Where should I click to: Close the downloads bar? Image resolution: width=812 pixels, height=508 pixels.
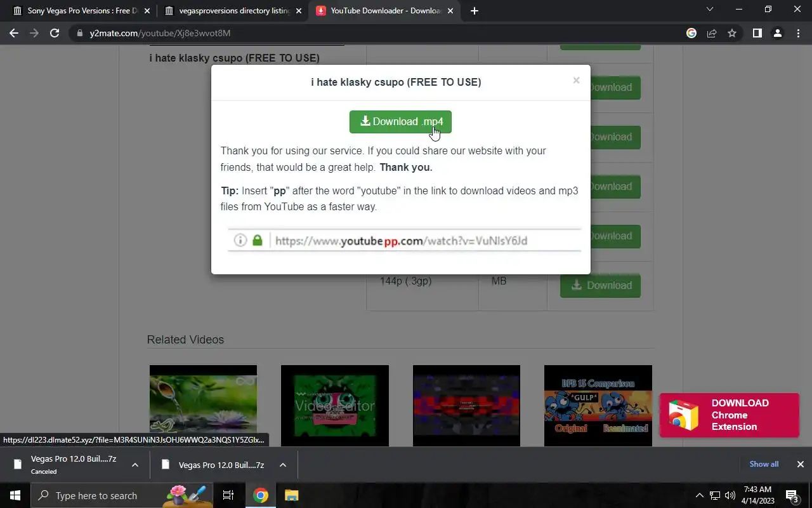(x=801, y=464)
